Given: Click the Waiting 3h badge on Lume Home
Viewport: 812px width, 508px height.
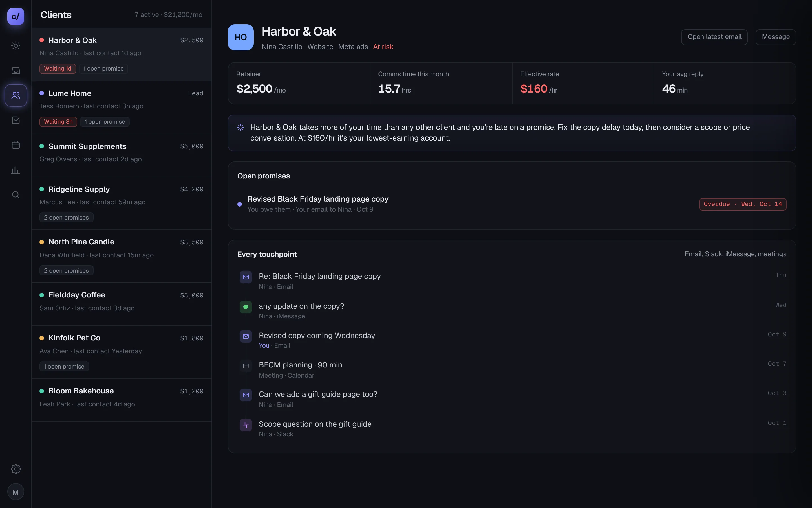Looking at the screenshot, I should click(58, 122).
